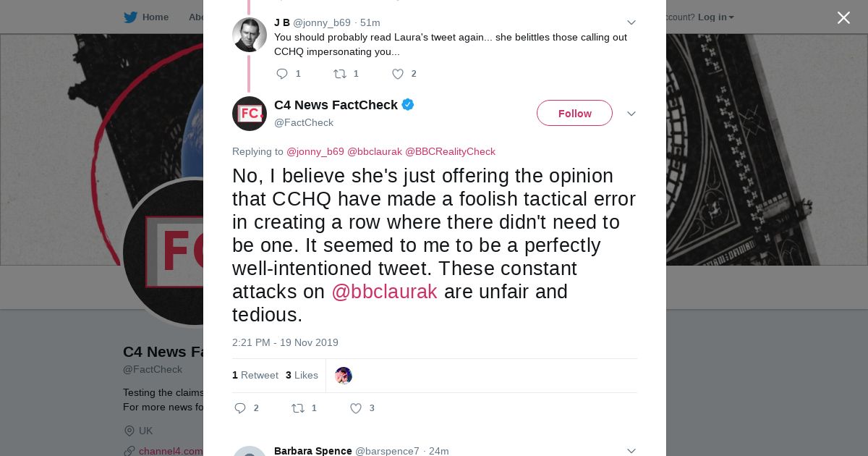Go to the Home tab

pos(155,17)
